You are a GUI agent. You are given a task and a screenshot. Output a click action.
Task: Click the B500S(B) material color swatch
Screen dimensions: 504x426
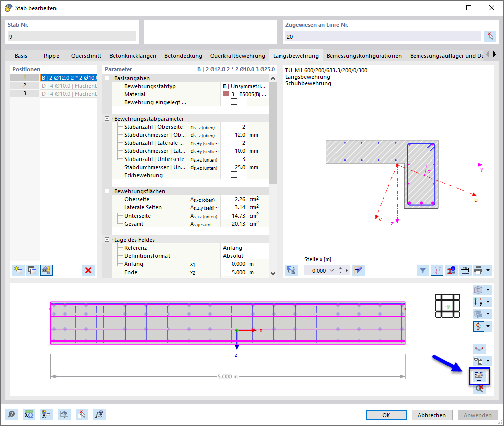click(x=226, y=94)
